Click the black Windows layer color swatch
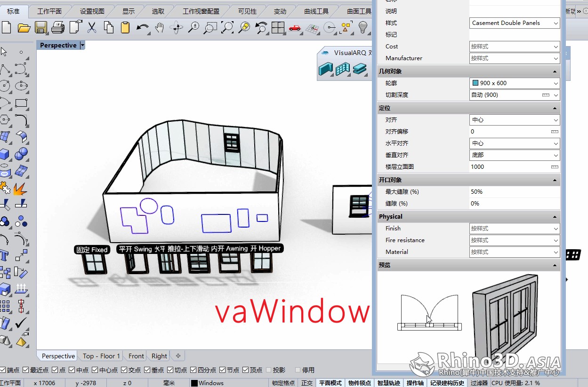588x387 pixels. (194, 383)
